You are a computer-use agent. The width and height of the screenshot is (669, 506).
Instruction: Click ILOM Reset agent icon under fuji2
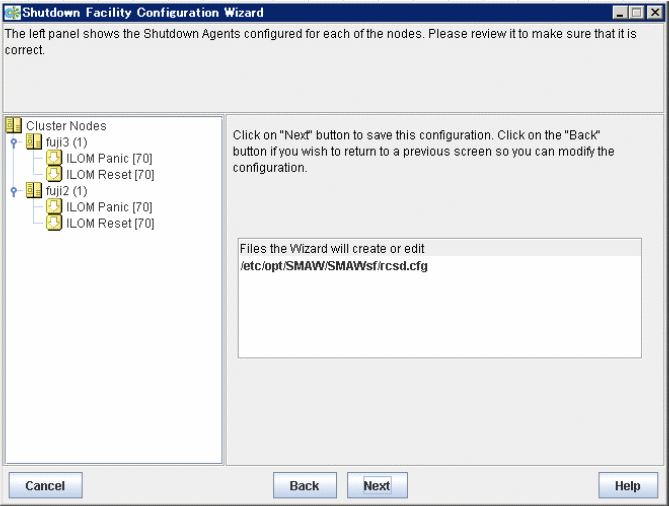point(54,223)
